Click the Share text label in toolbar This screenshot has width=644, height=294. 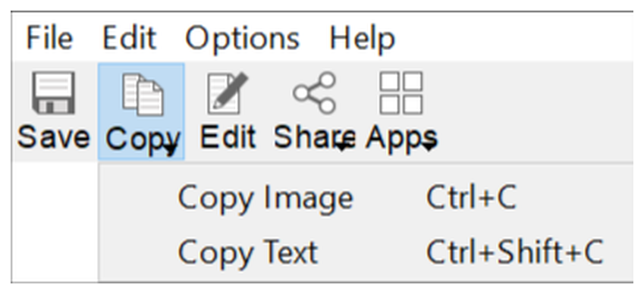(x=315, y=137)
